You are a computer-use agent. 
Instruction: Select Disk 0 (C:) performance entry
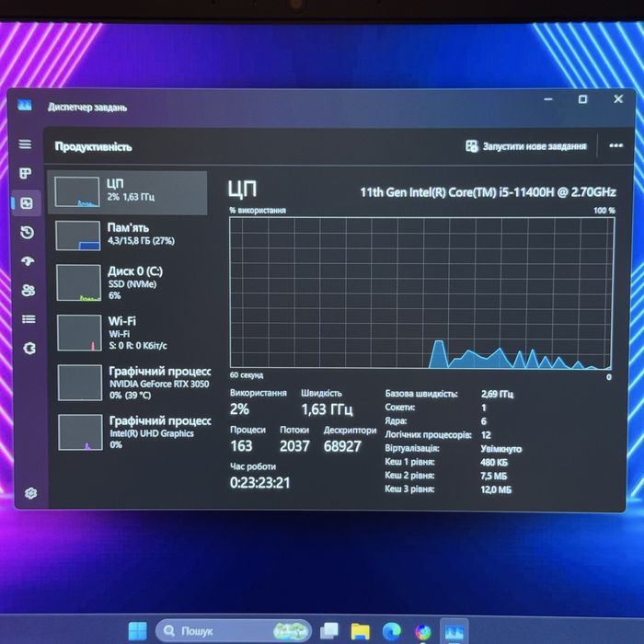coord(129,282)
